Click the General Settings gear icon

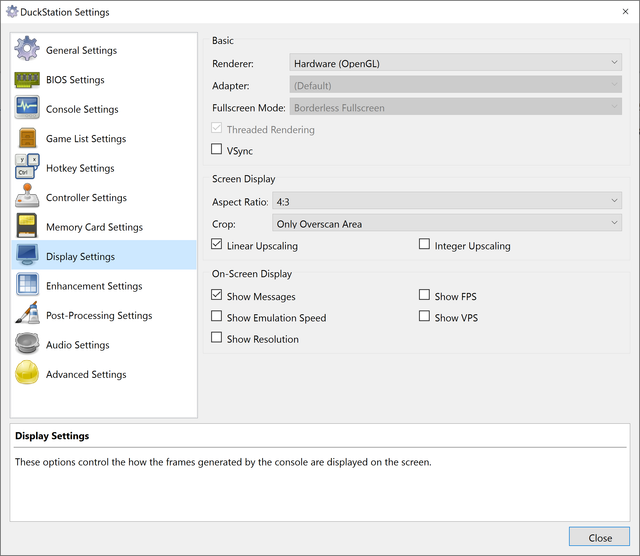click(27, 49)
